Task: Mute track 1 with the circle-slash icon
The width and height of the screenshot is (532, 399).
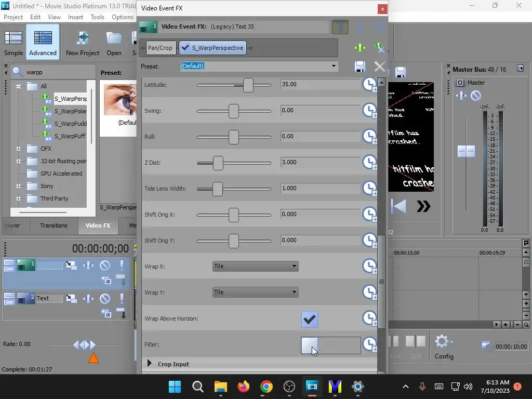Action: pyautogui.click(x=105, y=265)
